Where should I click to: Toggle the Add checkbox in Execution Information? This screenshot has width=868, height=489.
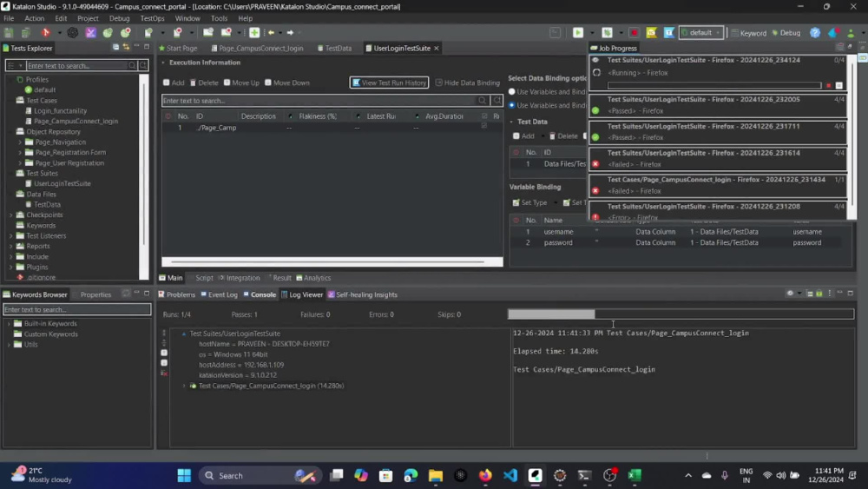point(166,83)
